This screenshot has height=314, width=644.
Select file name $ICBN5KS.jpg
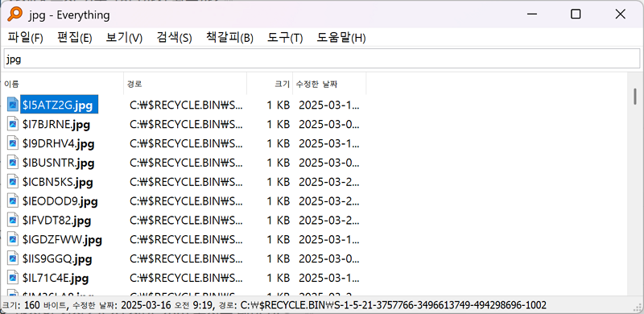pos(57,182)
